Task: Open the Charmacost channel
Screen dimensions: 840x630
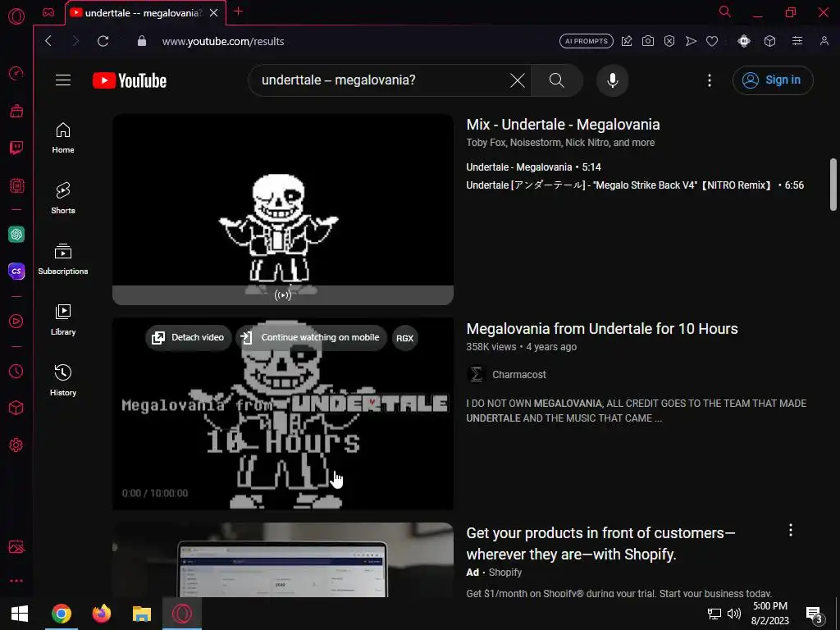Action: pos(519,374)
